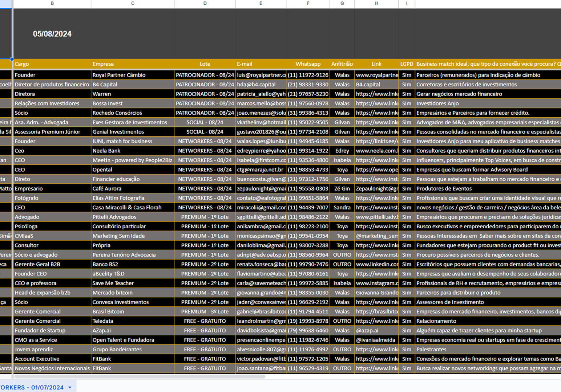
Task: Select column B header
Action: (x=52, y=4)
